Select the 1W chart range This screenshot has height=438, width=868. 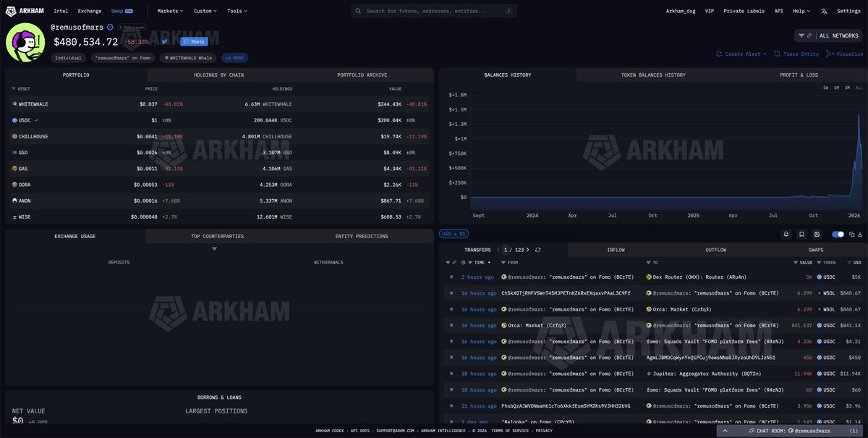[826, 88]
